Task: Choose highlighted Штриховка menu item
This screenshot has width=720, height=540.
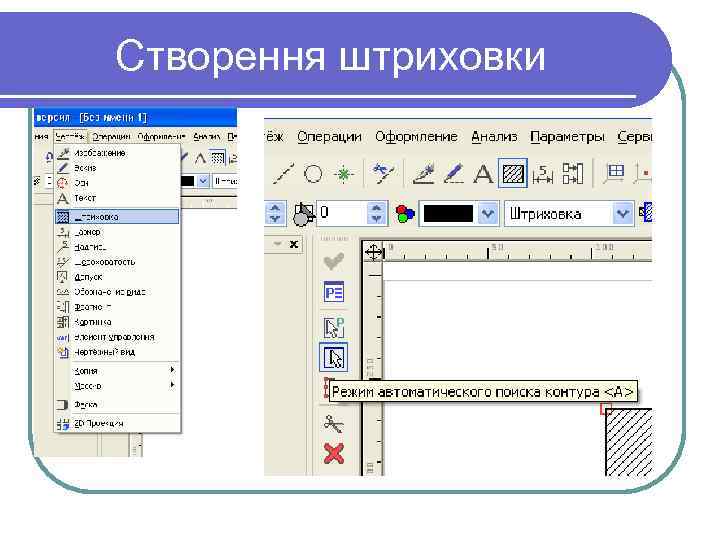Action: (x=117, y=216)
